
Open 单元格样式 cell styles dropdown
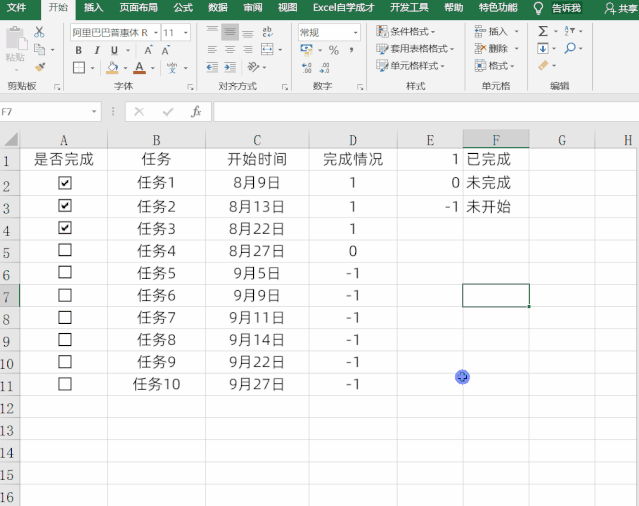click(x=410, y=66)
